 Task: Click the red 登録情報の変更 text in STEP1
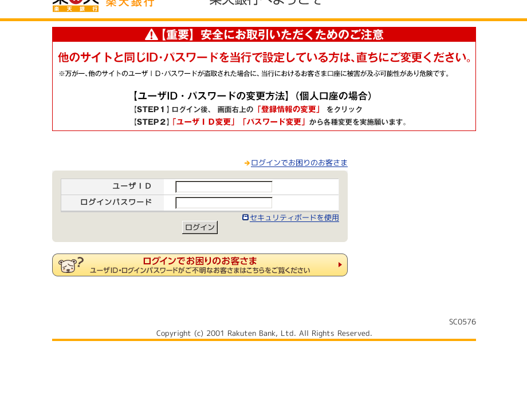coord(288,109)
